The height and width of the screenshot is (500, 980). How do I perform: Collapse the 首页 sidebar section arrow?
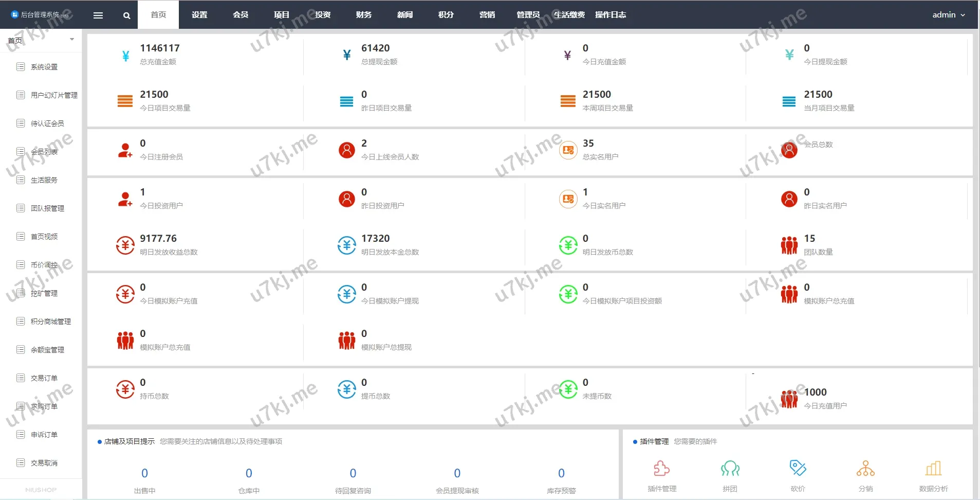(72, 40)
